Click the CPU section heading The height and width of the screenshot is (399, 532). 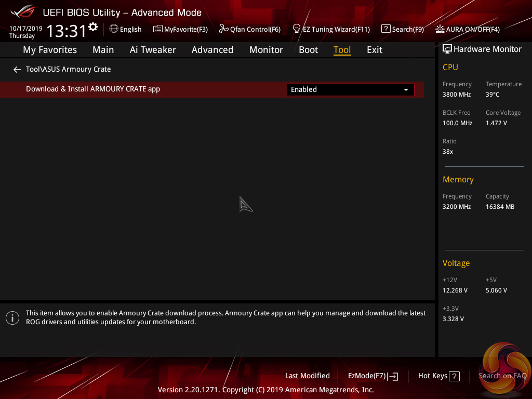coord(450,67)
